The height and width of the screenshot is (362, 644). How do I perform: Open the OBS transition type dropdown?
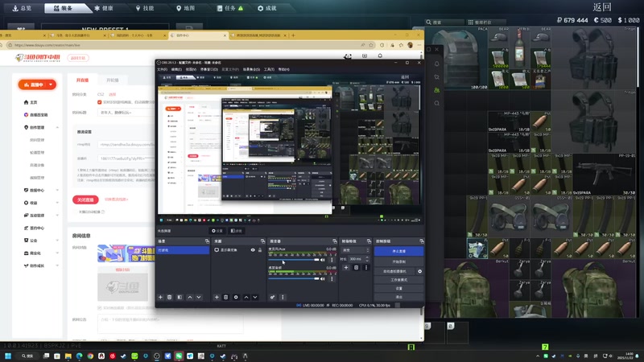click(356, 250)
